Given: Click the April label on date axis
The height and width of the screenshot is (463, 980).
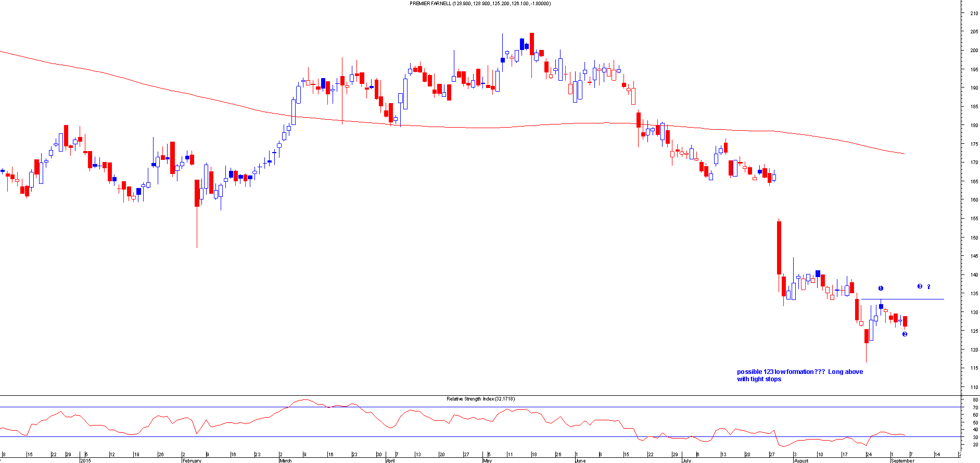Looking at the screenshot, I should [x=390, y=460].
